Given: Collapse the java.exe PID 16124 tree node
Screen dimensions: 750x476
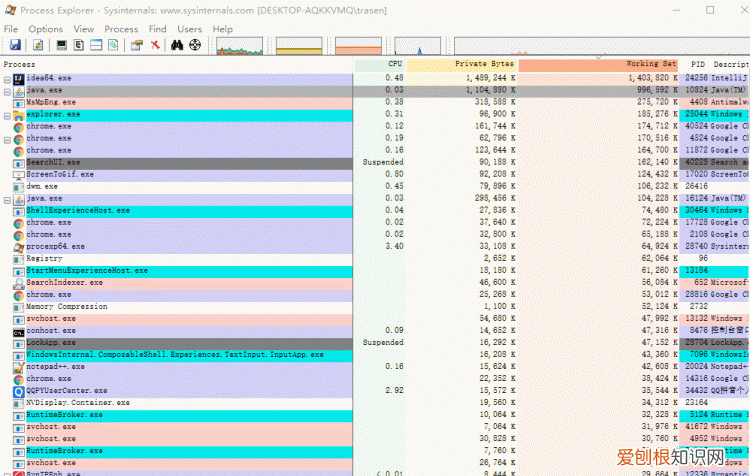Looking at the screenshot, I should pos(7,200).
